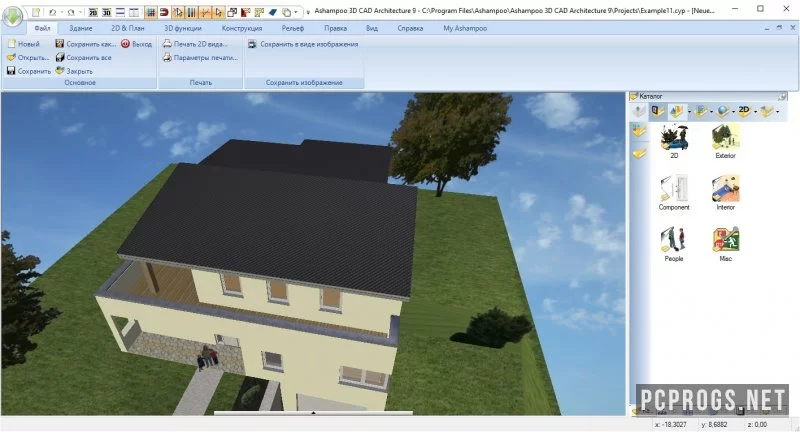Screen dimensions: 800x432
Task: Open the Undo history dropdown arrow
Action: pyautogui.click(x=61, y=12)
